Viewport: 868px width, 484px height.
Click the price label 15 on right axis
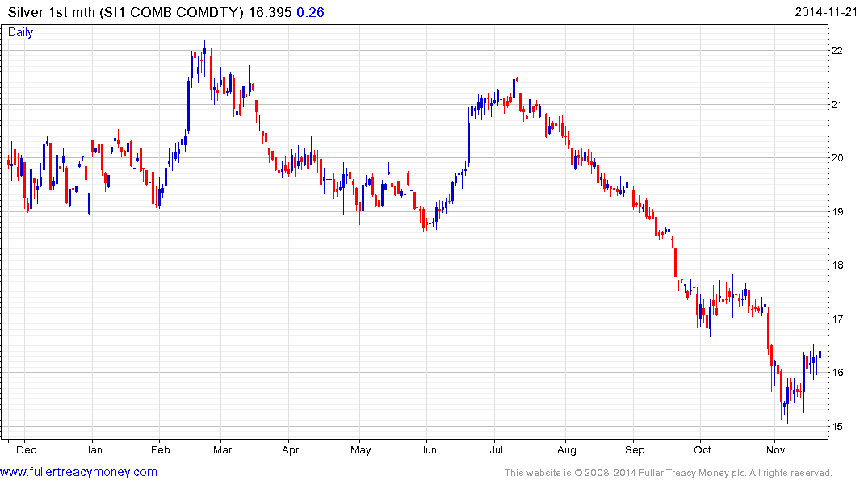coord(837,427)
